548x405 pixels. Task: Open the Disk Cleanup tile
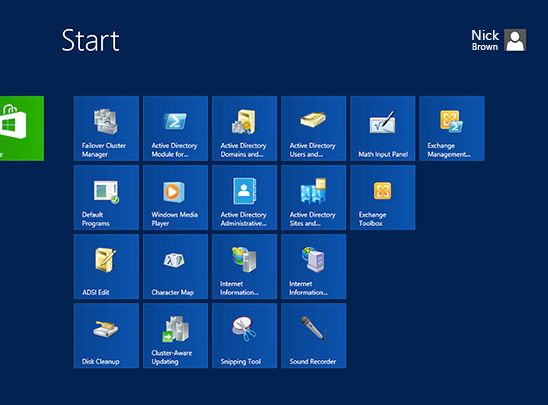point(106,336)
